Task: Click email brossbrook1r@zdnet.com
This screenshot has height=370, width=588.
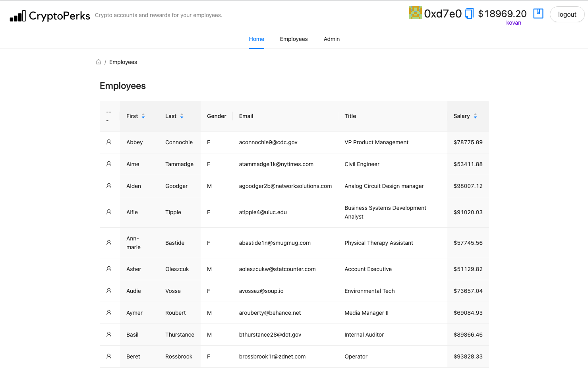Action: [x=273, y=356]
